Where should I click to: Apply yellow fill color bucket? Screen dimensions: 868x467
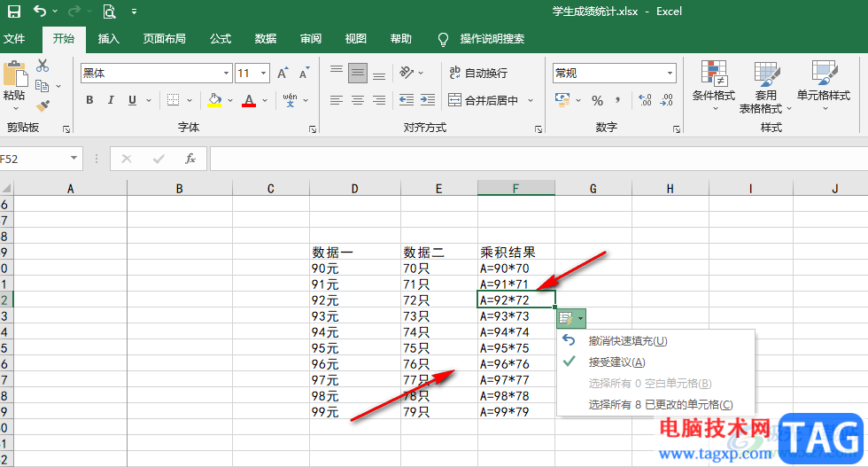(214, 100)
